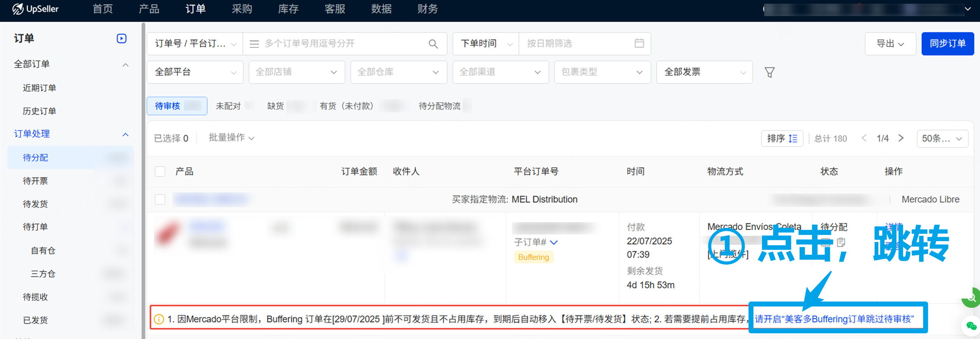Click the Buffering tag on the order
This screenshot has width=980, height=339.
533,257
